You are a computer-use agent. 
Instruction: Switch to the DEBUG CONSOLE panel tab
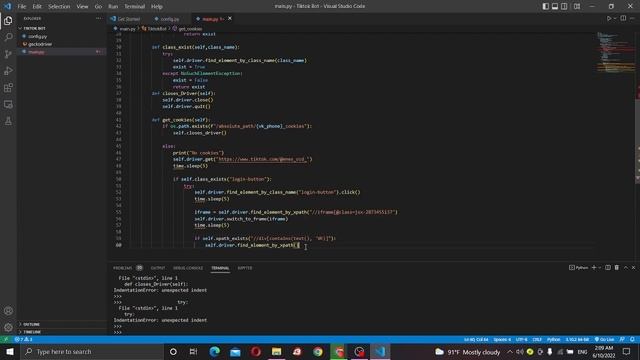pos(188,268)
